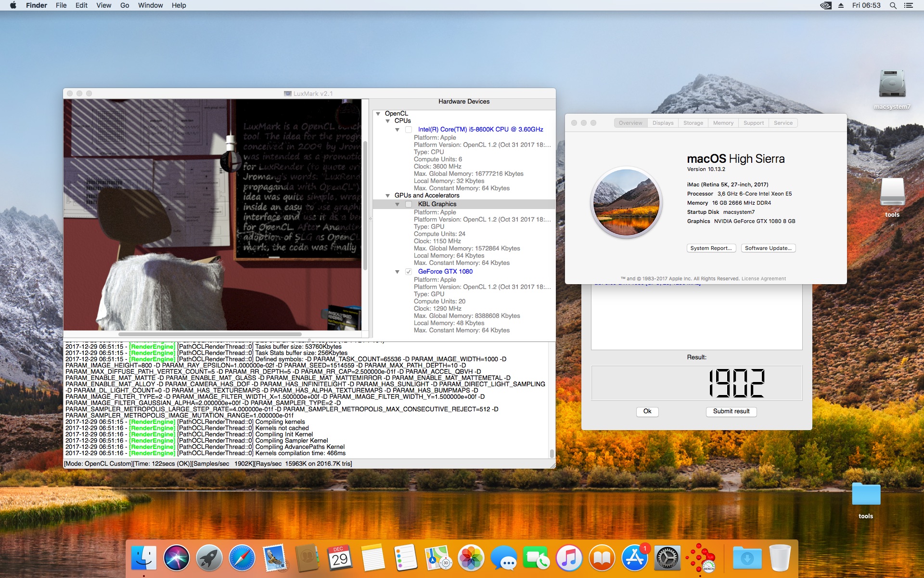Switch to the Displays tab
Screen dimensions: 924x578
click(663, 123)
